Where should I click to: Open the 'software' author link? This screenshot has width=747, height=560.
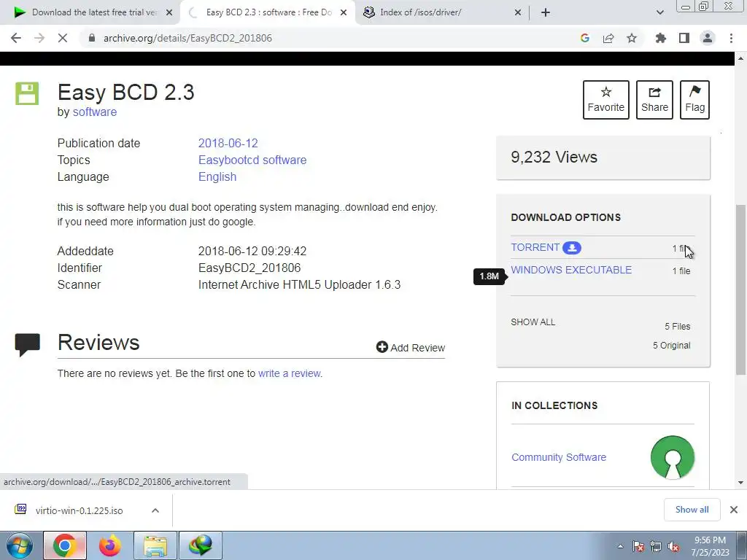coord(94,112)
